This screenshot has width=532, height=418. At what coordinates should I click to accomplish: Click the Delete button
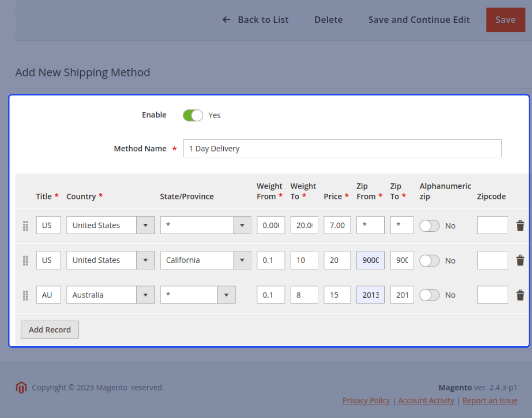pyautogui.click(x=328, y=19)
